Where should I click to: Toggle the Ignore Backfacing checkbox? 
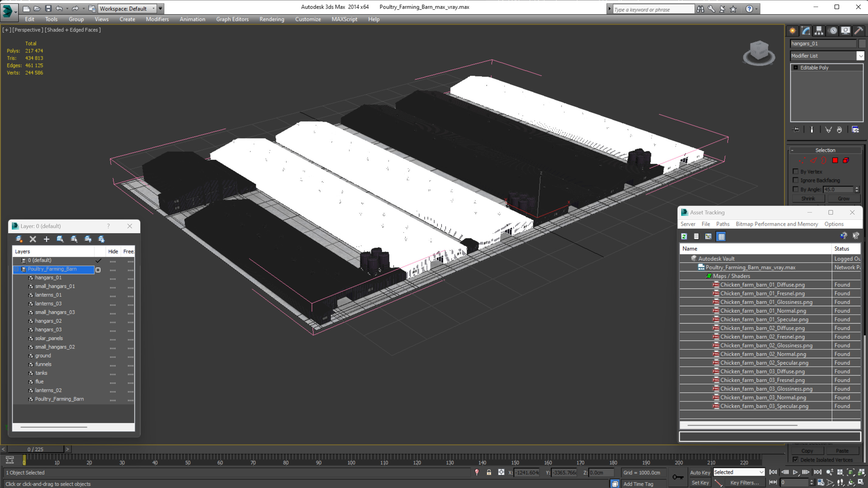pos(796,180)
